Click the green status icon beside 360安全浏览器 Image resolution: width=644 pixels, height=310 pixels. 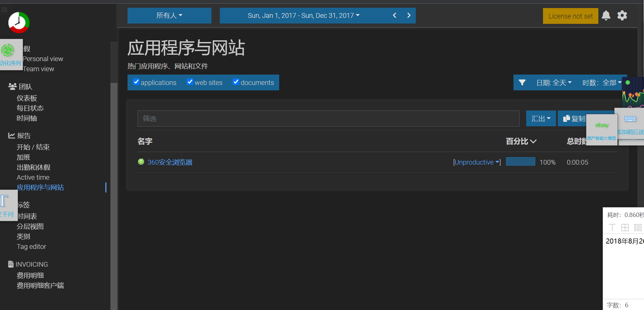tap(141, 162)
